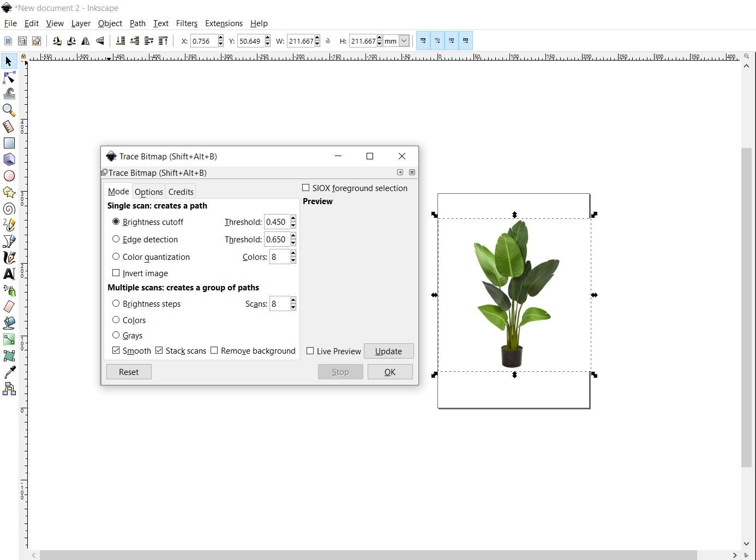Select Colors multiple scan radio button
This screenshot has width=756, height=560.
click(x=116, y=320)
